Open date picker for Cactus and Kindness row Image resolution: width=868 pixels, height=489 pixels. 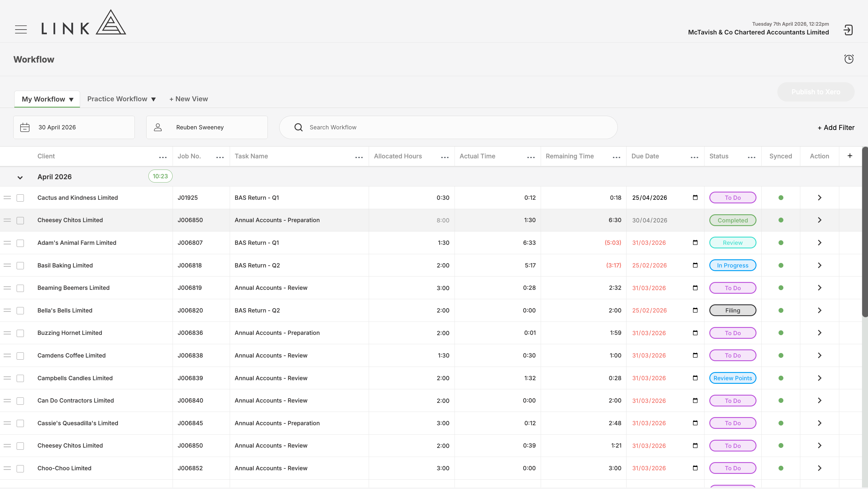(x=695, y=197)
